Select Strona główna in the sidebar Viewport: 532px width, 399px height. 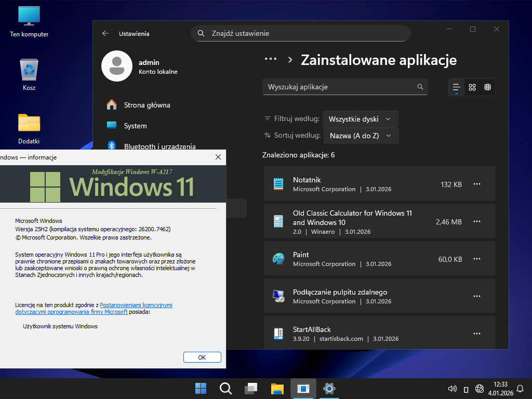pyautogui.click(x=147, y=105)
